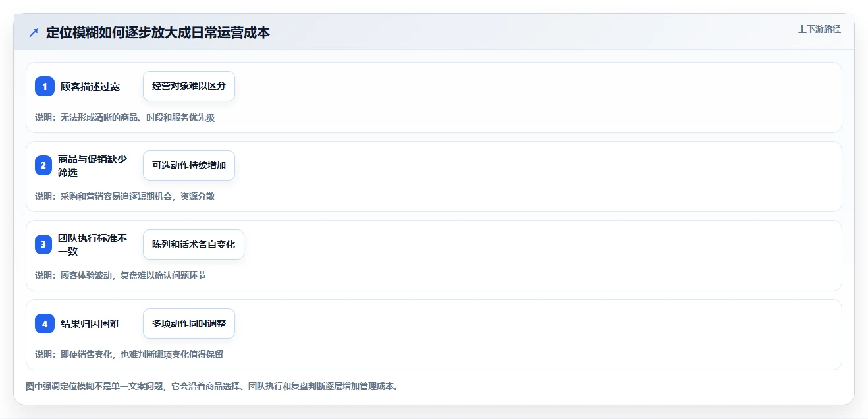Click the blue number 1 badge
This screenshot has height=419, width=868.
tap(45, 86)
